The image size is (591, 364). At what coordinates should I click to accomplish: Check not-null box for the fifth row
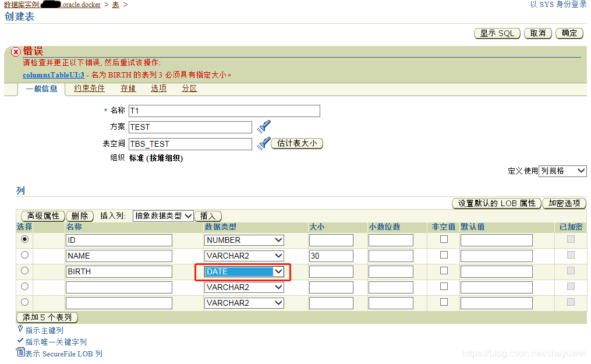444,302
